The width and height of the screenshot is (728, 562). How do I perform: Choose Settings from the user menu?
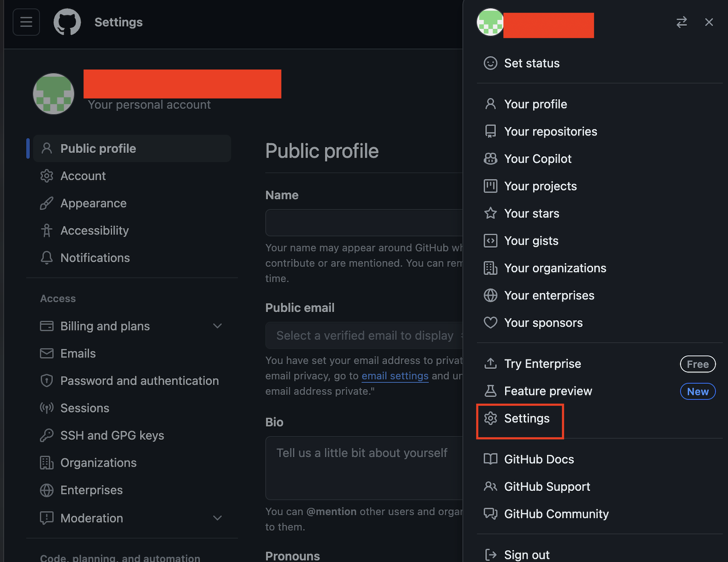click(599, 418)
